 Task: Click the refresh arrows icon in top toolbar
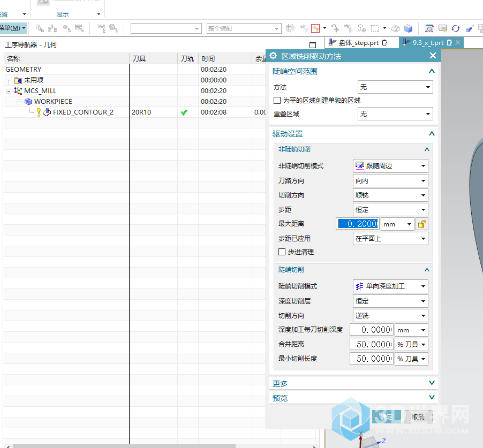tap(456, 28)
